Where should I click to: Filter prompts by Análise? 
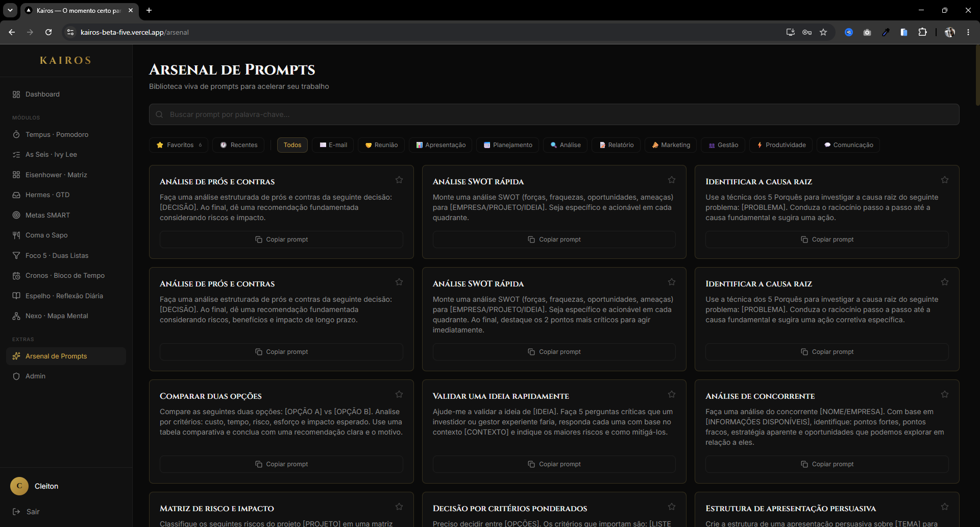click(566, 145)
